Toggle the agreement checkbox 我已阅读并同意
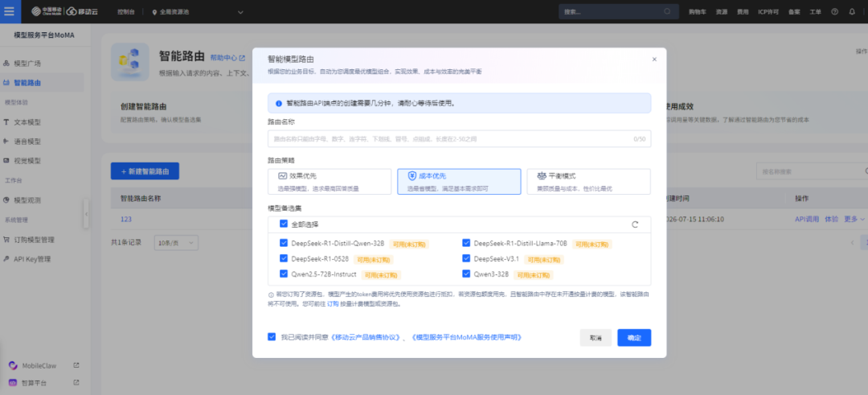The width and height of the screenshot is (868, 395). coord(272,337)
